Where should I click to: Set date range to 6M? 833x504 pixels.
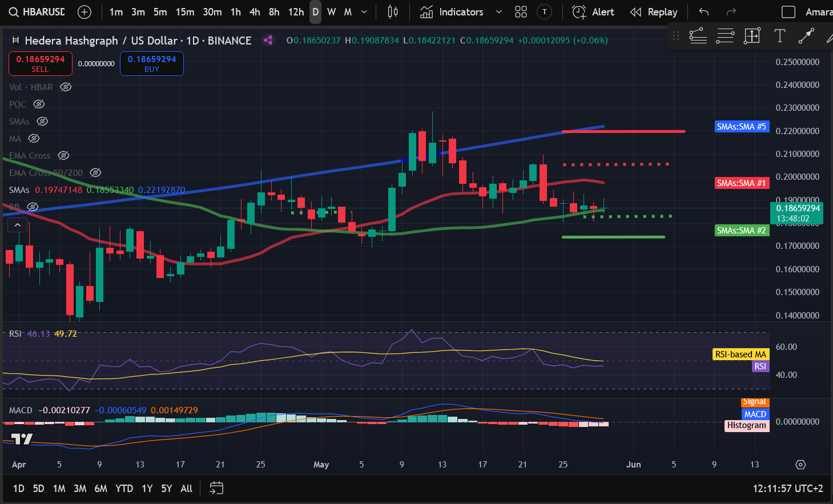100,489
